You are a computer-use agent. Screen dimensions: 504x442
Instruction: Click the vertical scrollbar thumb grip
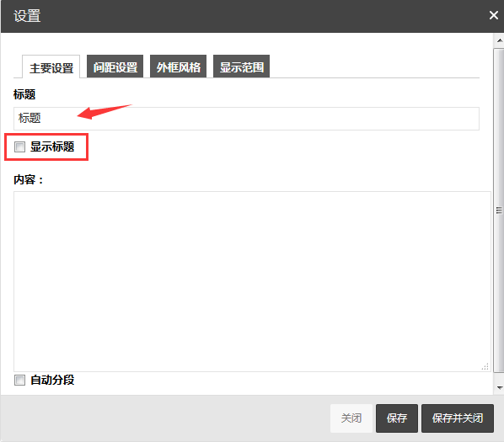point(499,210)
